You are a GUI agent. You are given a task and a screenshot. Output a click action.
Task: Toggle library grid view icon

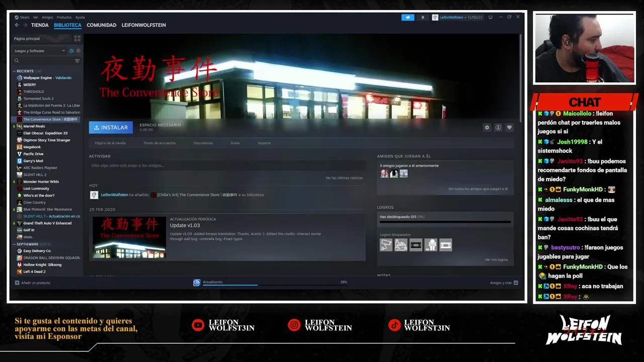coord(77,38)
